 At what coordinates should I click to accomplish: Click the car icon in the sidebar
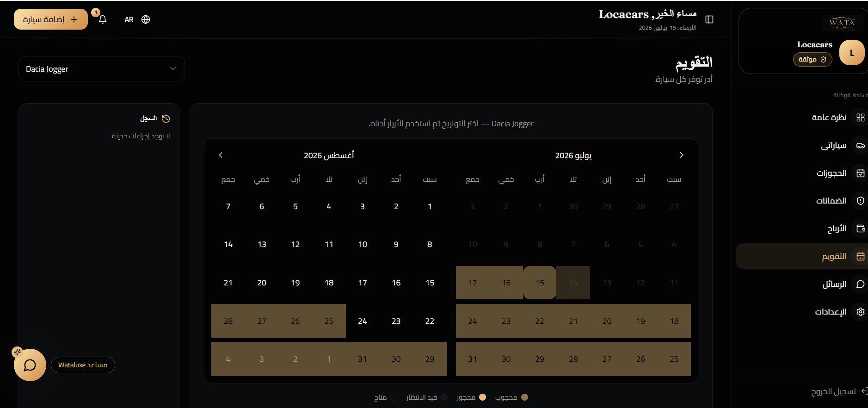coord(860,145)
